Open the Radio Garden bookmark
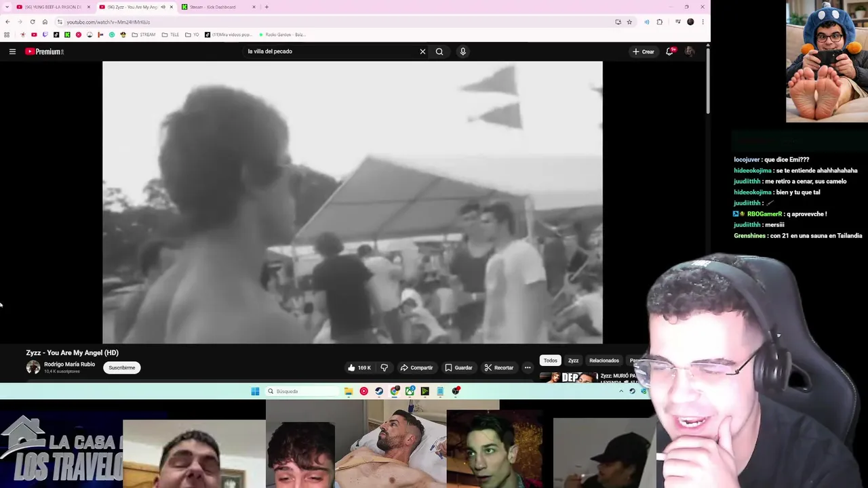 [282, 35]
